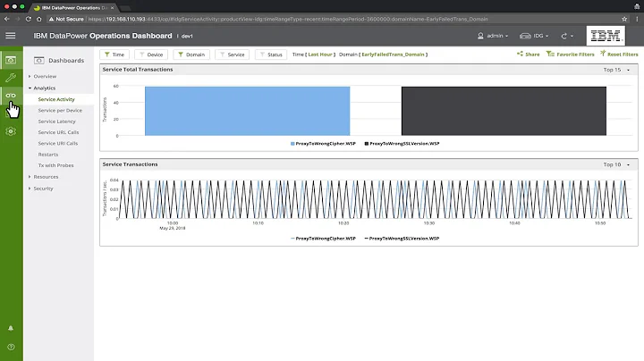Viewport: 644px width, 361px height.
Task: Bookmark this page with the star
Action: 624,19
